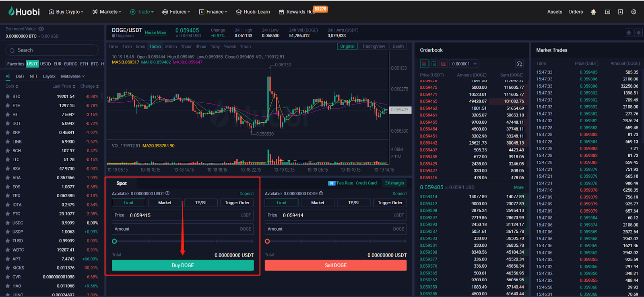
Task: Expand the Finance dropdown menu
Action: (213, 12)
